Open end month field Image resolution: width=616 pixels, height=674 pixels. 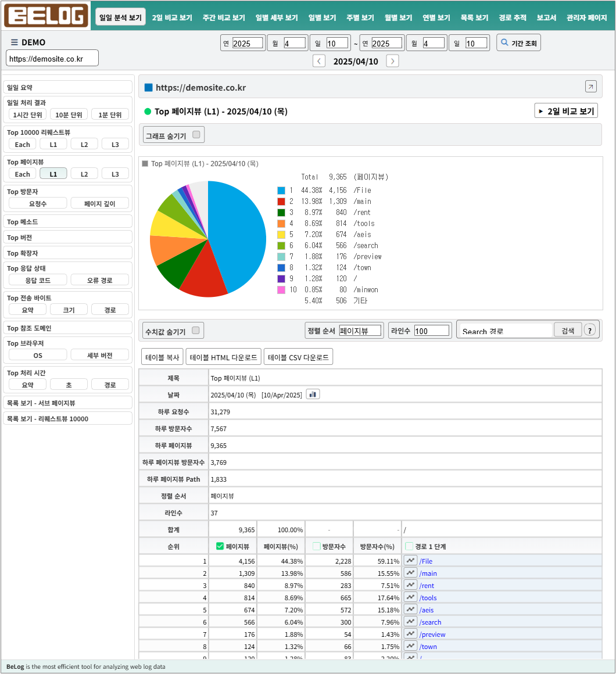tap(434, 43)
